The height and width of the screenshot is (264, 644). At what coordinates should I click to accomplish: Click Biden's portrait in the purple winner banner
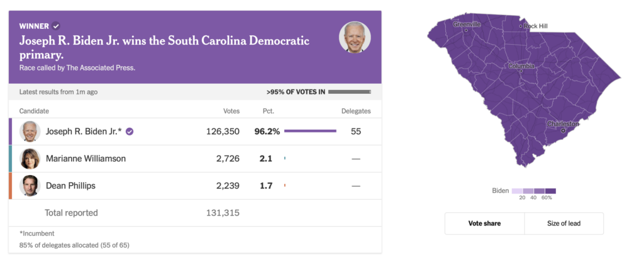click(x=355, y=37)
